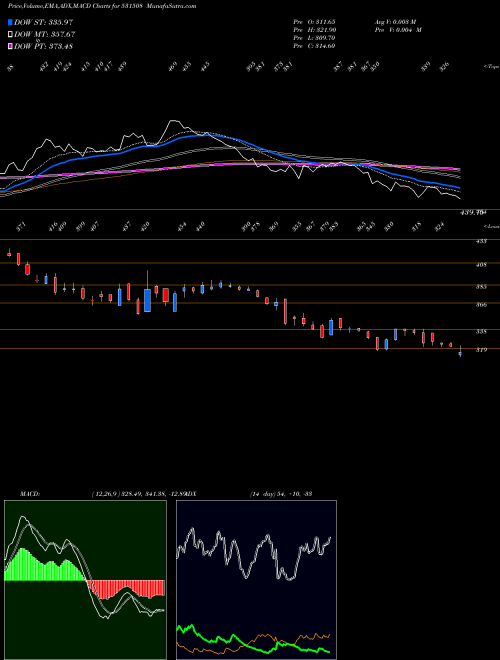Screen dimensions: 500x660
Task: Click the 'MACD:' label above the green panel
Action: click(x=30, y=494)
